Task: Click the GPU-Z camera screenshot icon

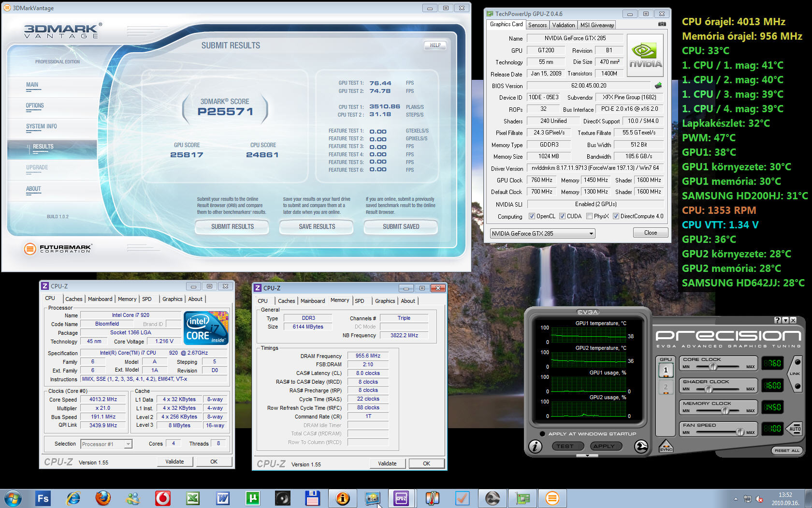Action: coord(662,24)
